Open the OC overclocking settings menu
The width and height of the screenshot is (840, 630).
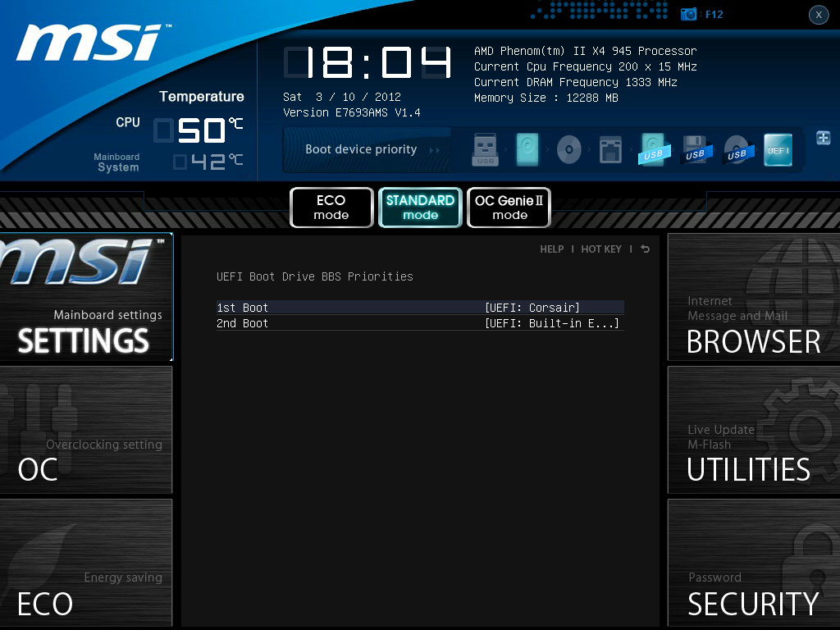86,430
